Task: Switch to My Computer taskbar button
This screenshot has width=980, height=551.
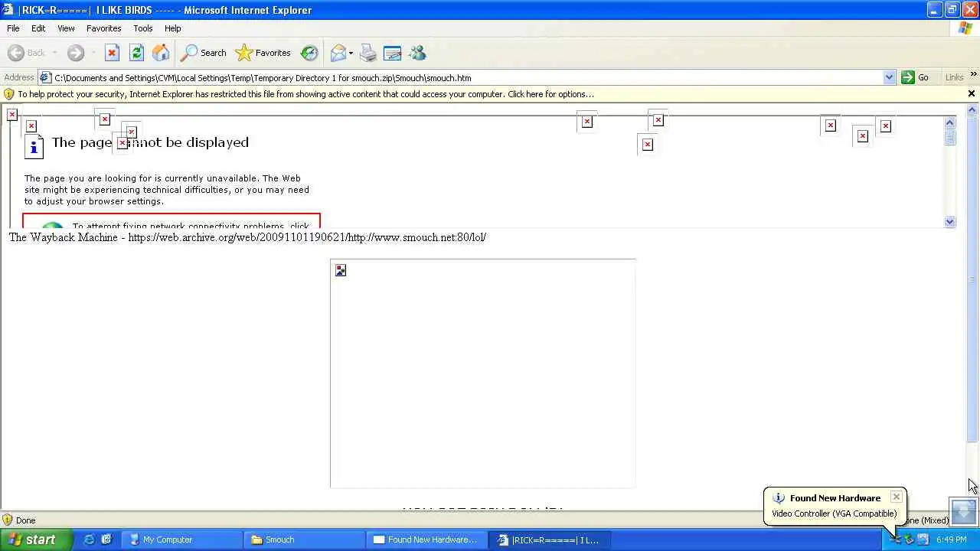Action: tap(183, 540)
